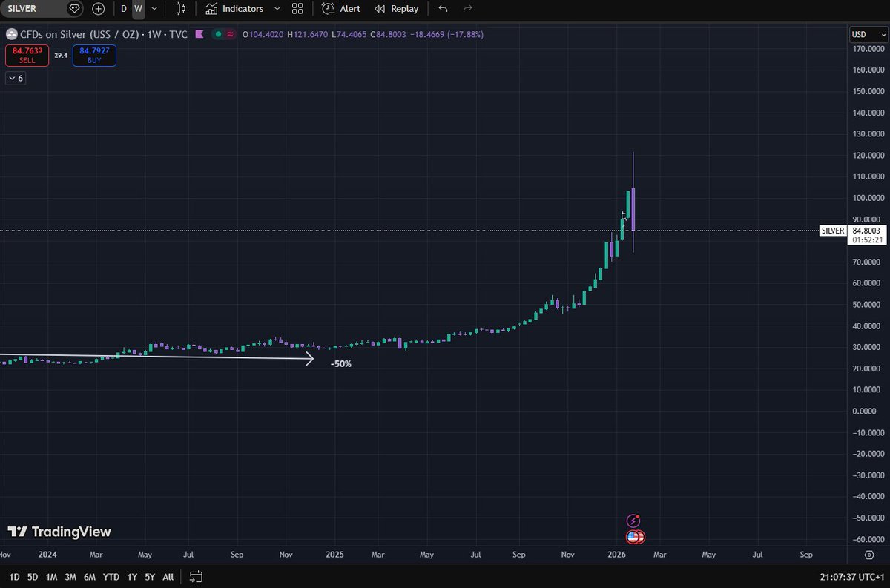Select the YTD range at the bottom
The height and width of the screenshot is (588, 890).
111,576
